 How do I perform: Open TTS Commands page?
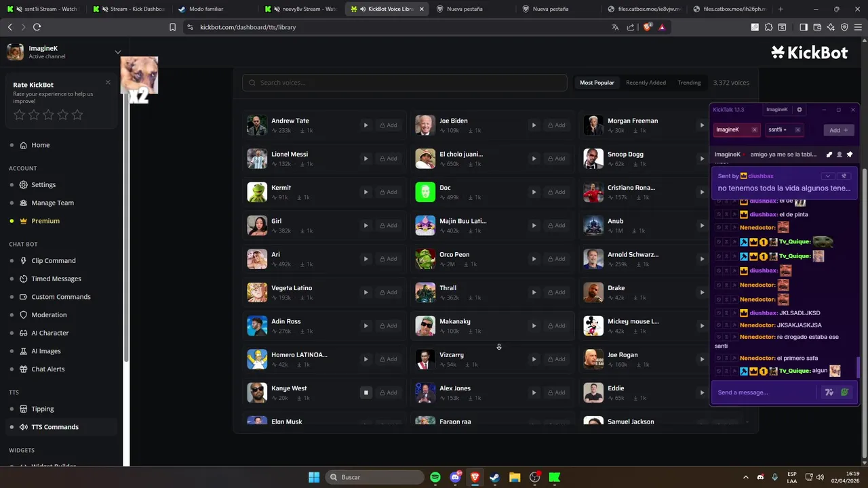(54, 427)
